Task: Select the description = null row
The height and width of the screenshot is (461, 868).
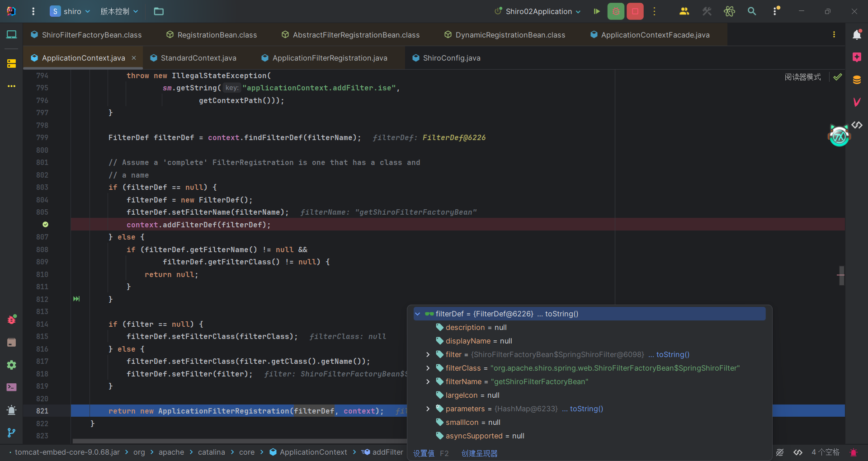Action: pos(590,327)
